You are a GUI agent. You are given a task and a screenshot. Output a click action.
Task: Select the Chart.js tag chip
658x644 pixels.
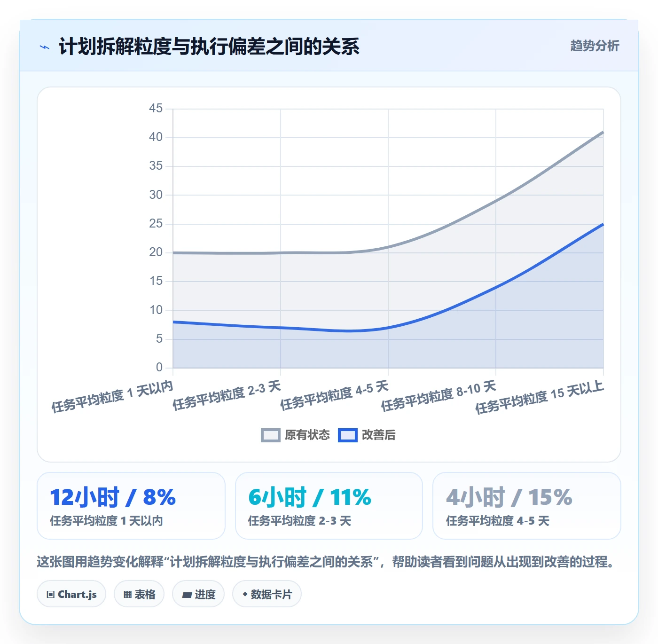(71, 594)
